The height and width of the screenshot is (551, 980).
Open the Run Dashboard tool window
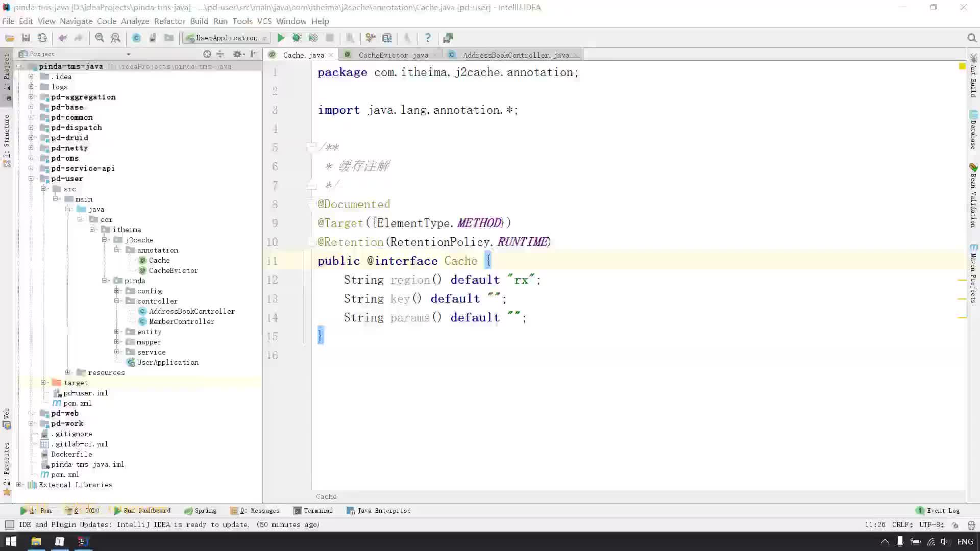(142, 511)
